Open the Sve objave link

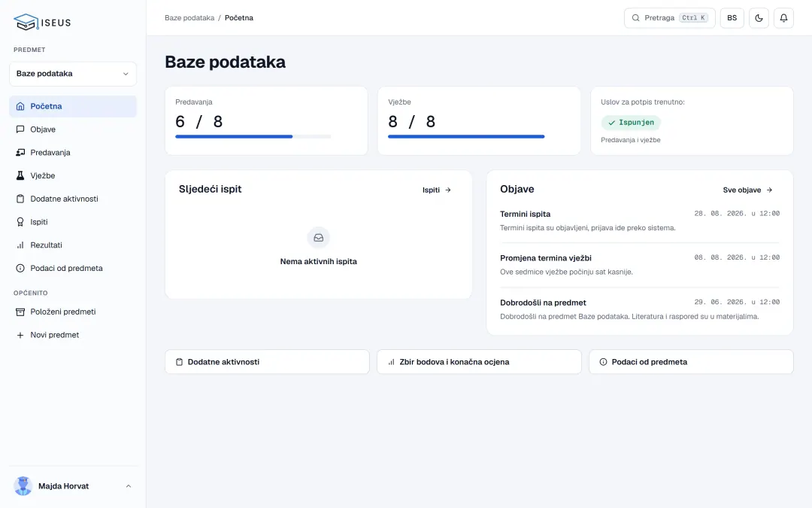tap(748, 190)
